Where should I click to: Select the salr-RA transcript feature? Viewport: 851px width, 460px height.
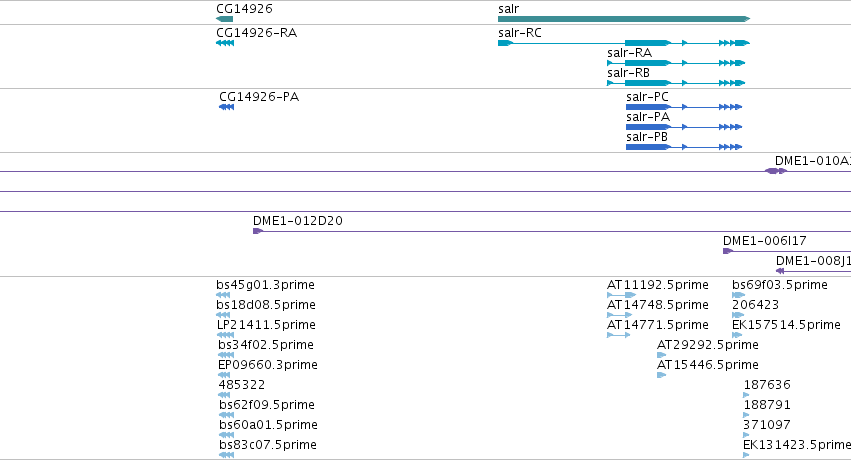coord(676,63)
